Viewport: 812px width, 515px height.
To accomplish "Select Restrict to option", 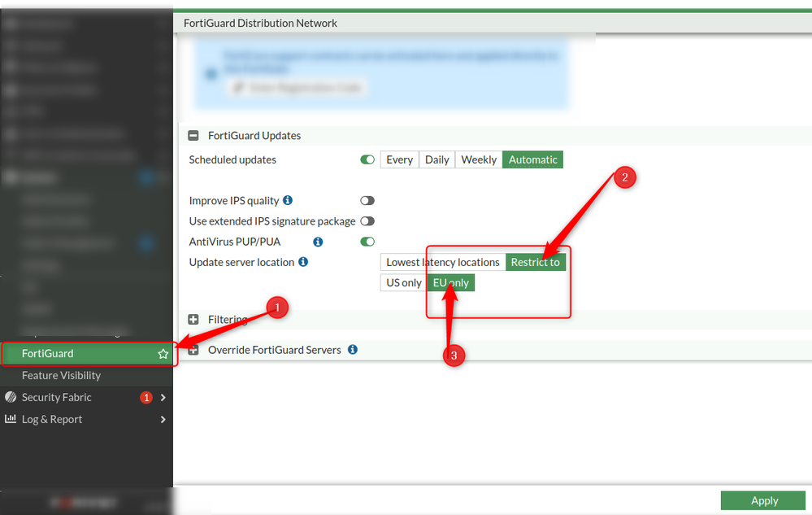I will pyautogui.click(x=536, y=262).
